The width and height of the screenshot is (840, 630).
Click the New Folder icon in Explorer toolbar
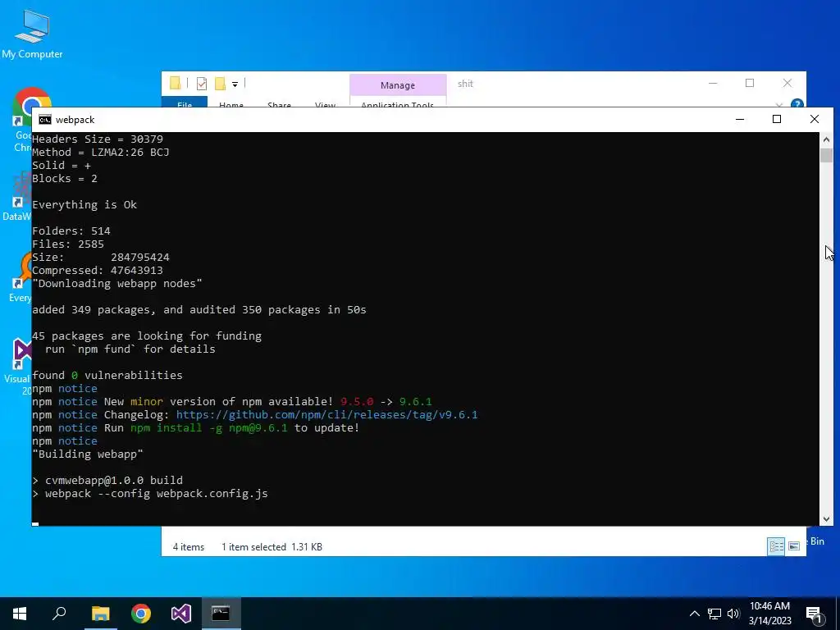click(220, 84)
